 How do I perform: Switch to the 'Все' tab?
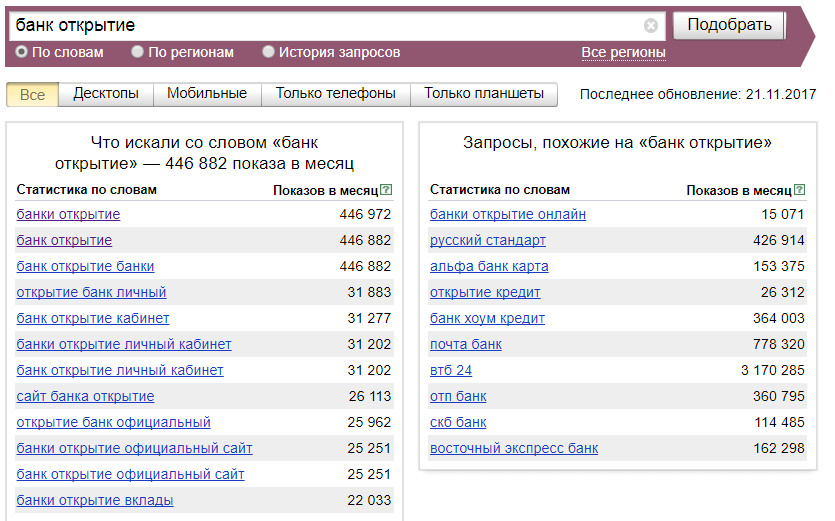coord(32,95)
